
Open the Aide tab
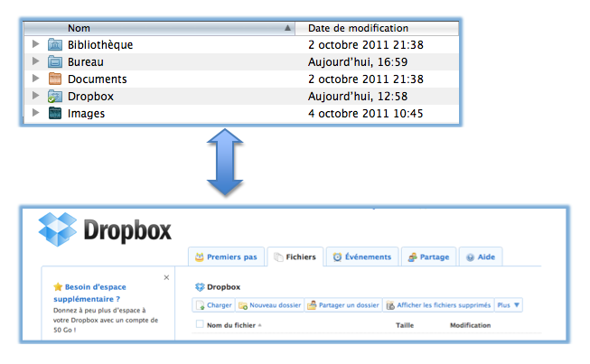pyautogui.click(x=481, y=257)
